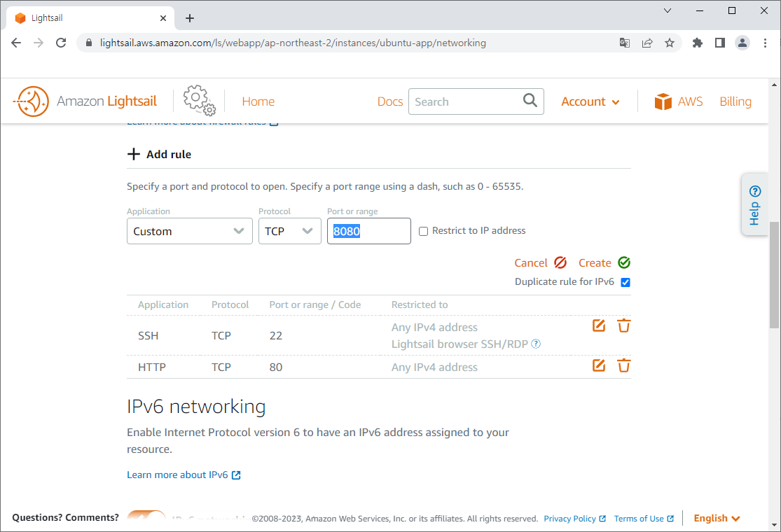Go to the Home menu item

coord(258,101)
